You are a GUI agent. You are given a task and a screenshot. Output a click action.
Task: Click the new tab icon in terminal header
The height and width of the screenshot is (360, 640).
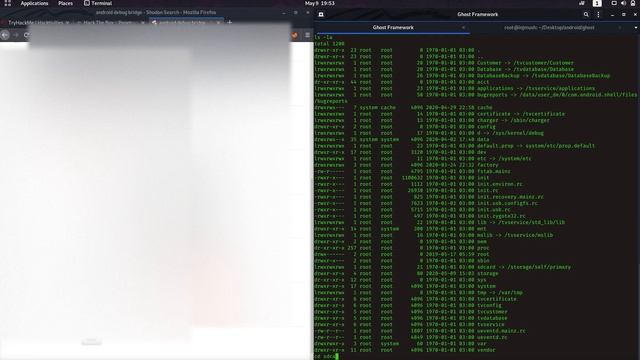coord(321,14)
